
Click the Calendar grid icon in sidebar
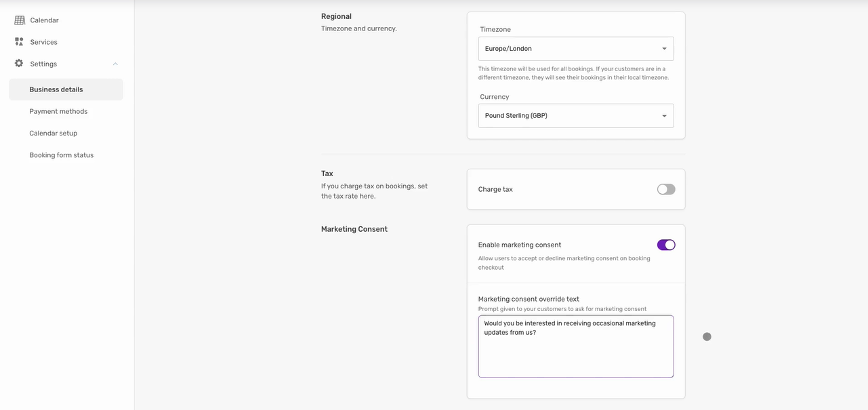tap(20, 20)
